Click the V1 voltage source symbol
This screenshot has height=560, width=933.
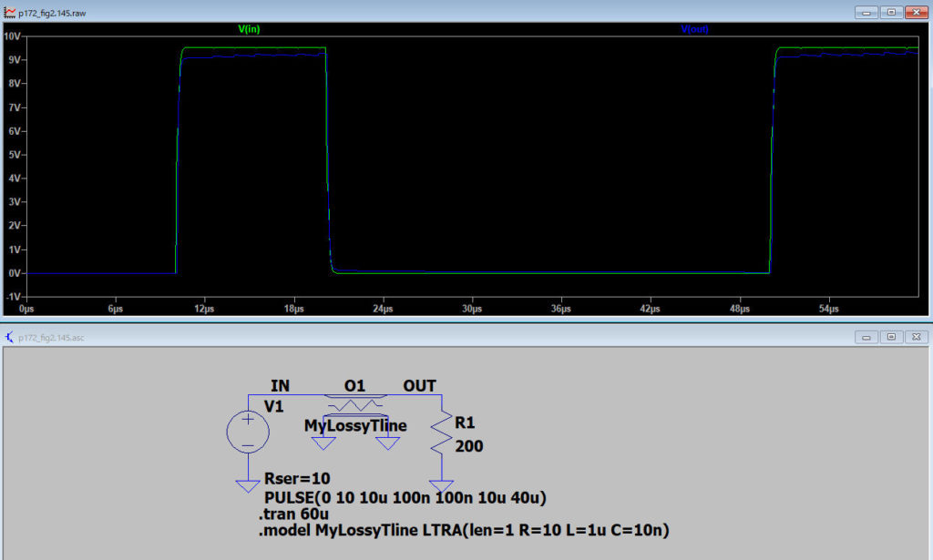click(x=247, y=430)
